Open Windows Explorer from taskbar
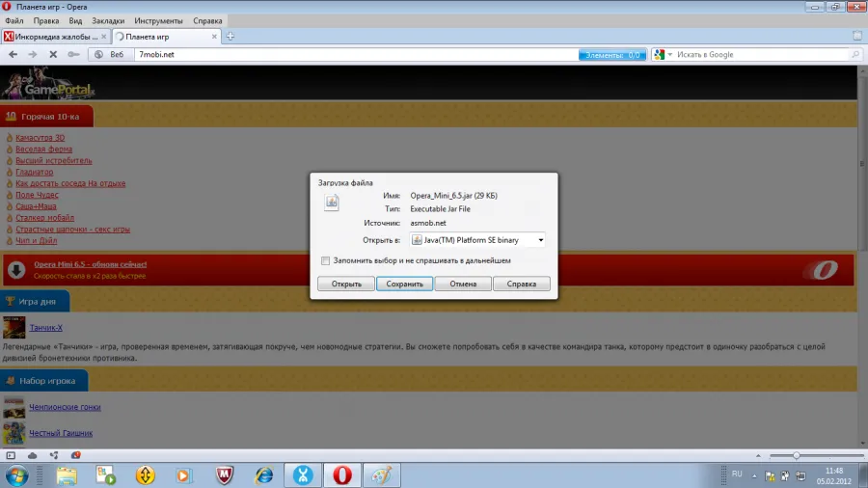Image resolution: width=868 pixels, height=488 pixels. [x=67, y=475]
